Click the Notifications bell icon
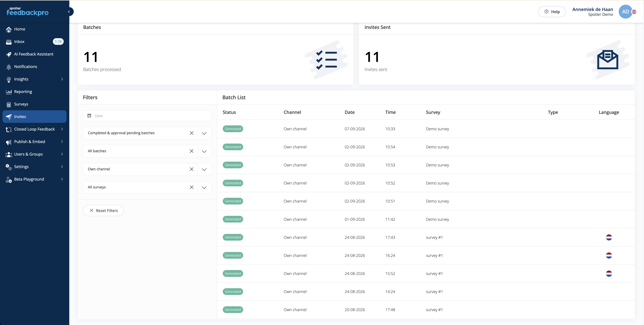 point(9,67)
